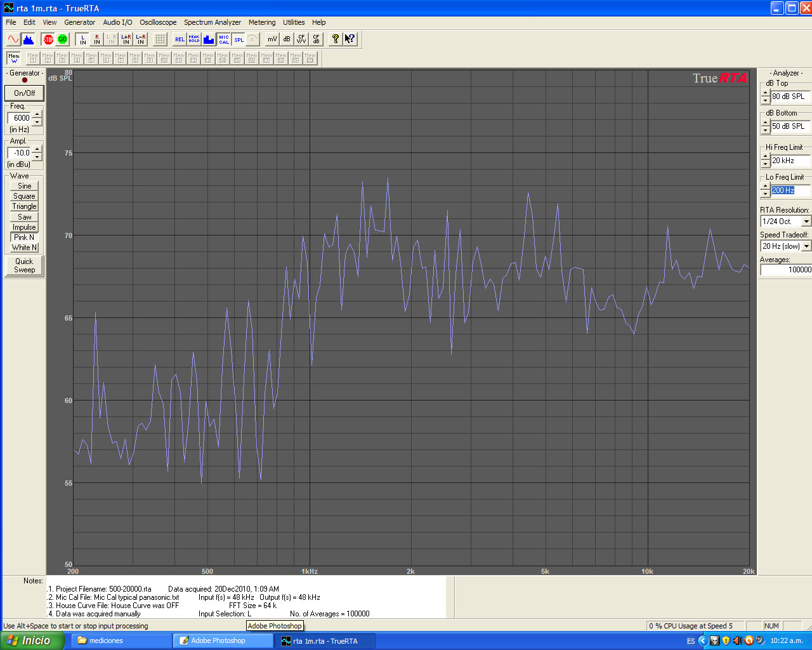
Task: Open the Metering menu
Action: coord(262,22)
